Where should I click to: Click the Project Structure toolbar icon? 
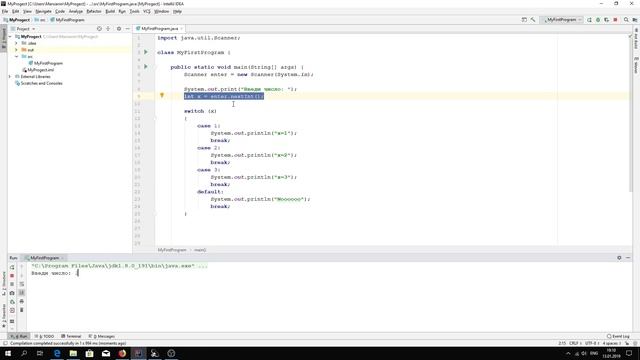coord(635,20)
